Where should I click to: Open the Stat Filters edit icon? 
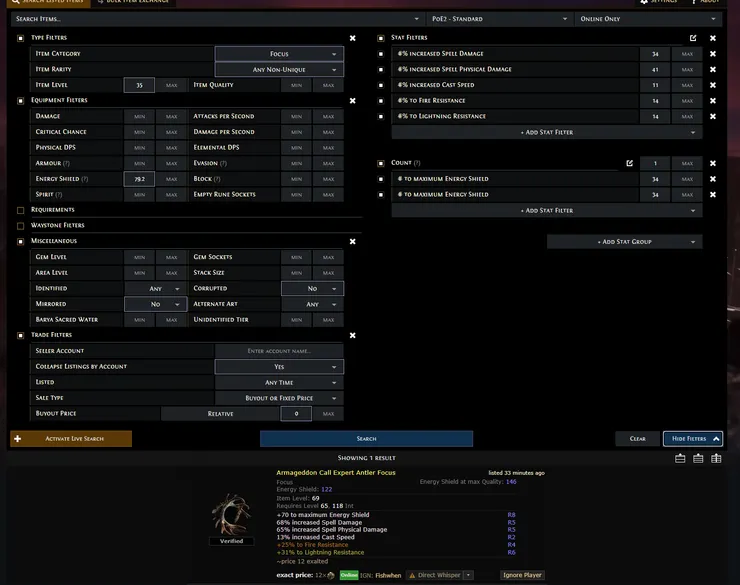[x=693, y=38]
